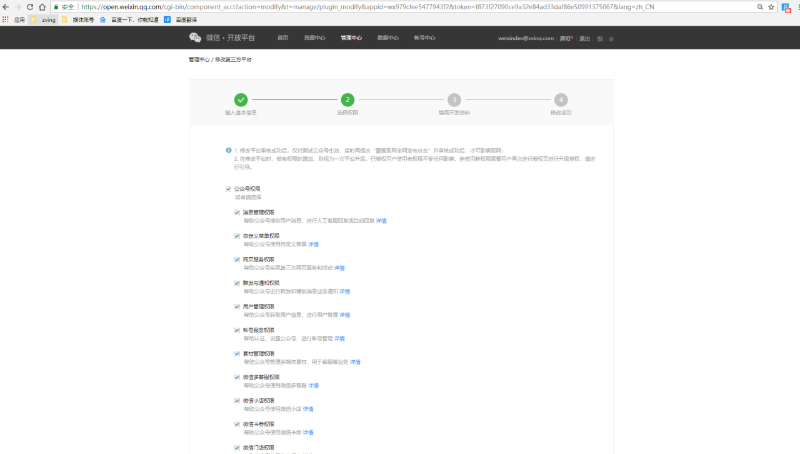Click the 退出 logout link
Image resolution: width=800 pixels, height=454 pixels.
585,38
